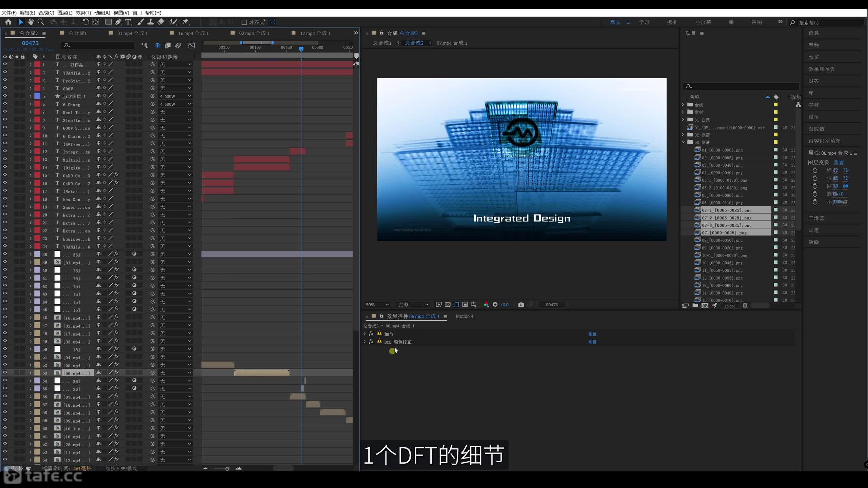
Task: Select the Roto Brush tool
Action: click(x=174, y=22)
